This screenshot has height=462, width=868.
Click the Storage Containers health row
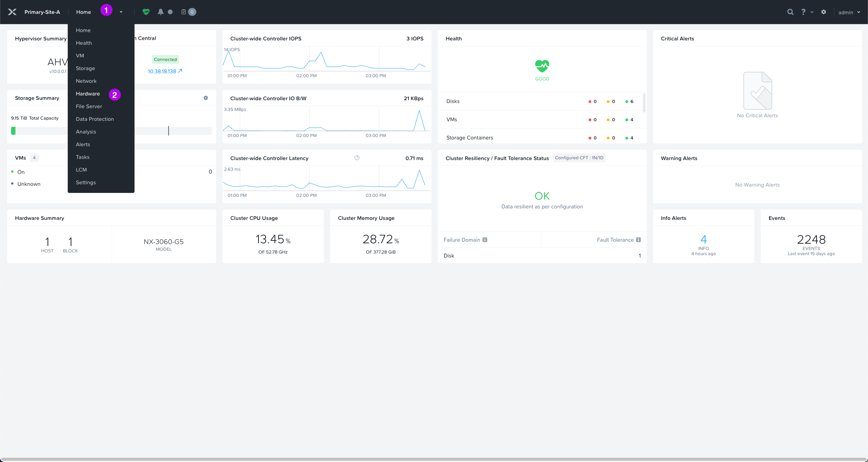point(540,137)
